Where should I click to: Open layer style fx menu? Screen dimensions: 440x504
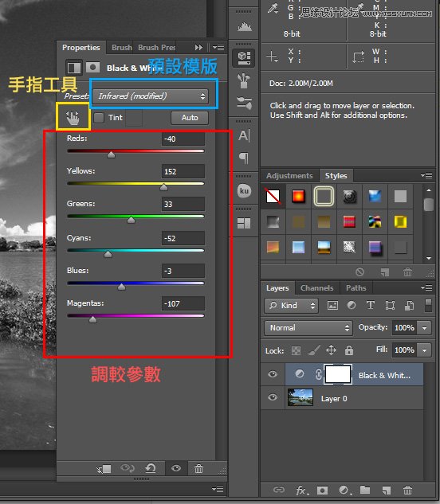pos(301,490)
